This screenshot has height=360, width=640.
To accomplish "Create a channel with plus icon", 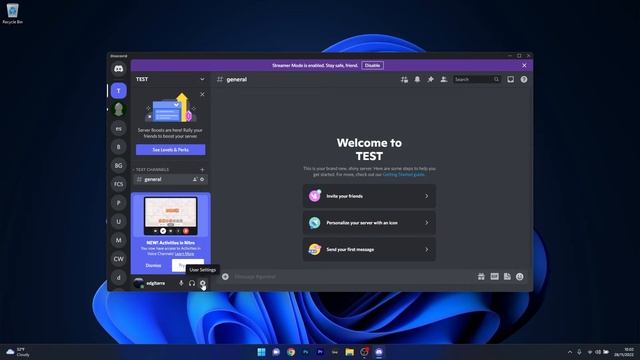I will (202, 169).
